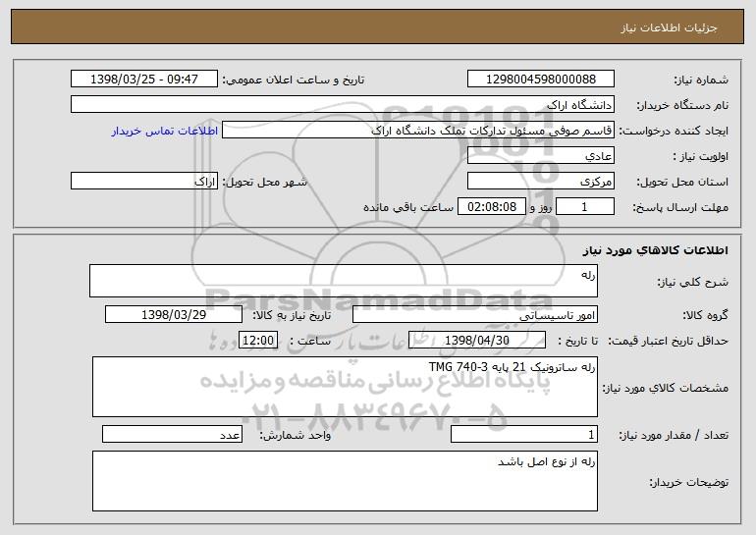Click the announcement date field 1398/03/25 - 09:47
756x535 pixels.
(x=144, y=80)
